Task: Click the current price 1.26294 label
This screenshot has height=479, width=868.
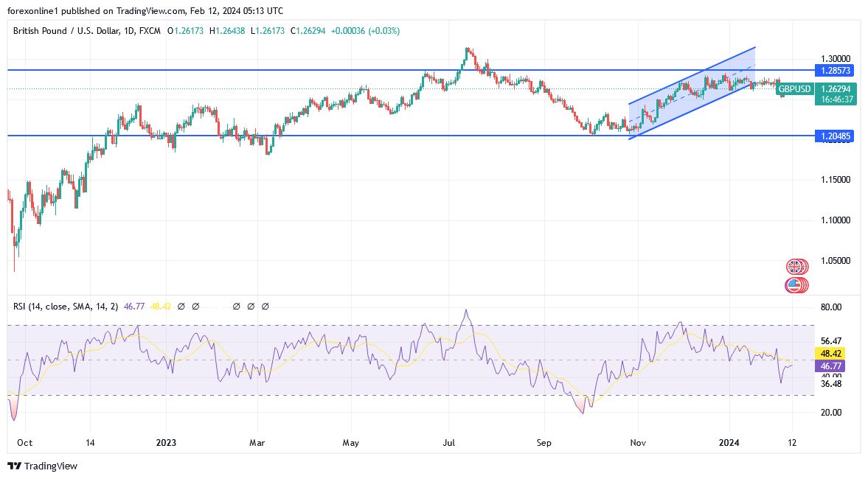Action: 836,89
